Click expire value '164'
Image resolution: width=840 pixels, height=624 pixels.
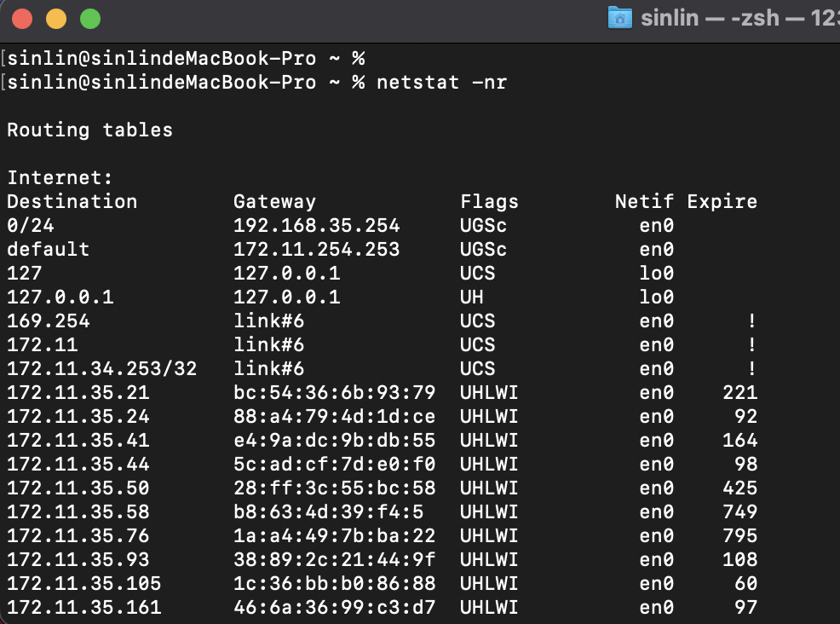point(739,440)
